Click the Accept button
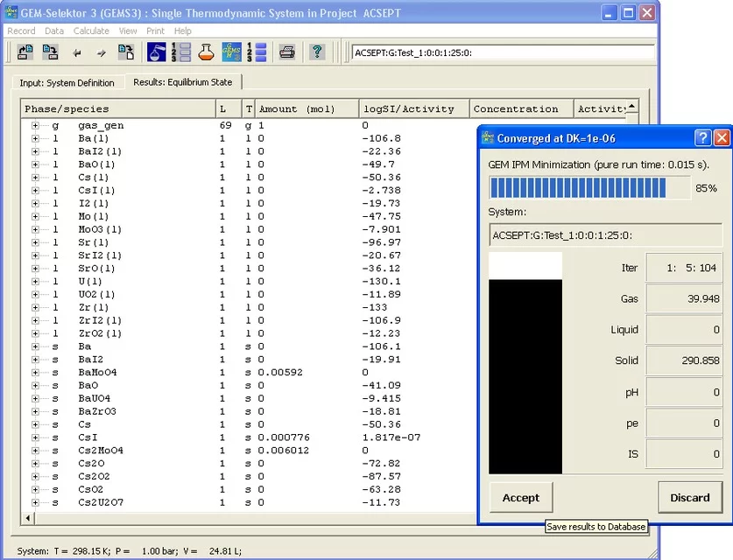 pos(521,497)
